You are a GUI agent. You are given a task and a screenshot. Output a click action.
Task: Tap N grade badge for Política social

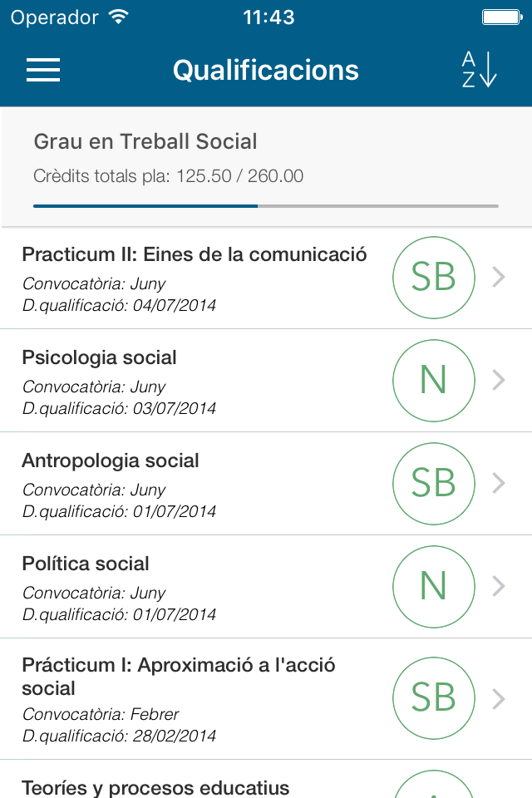[x=434, y=586]
